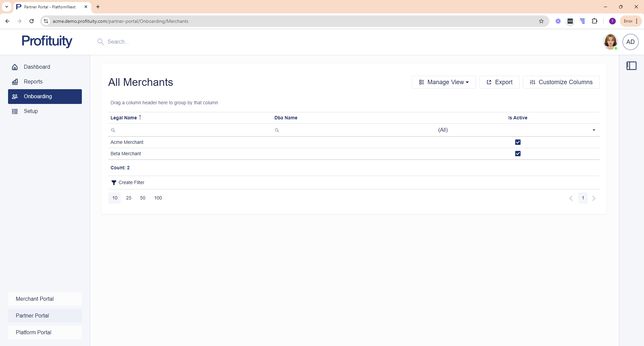Reload the page in browser

point(32,21)
